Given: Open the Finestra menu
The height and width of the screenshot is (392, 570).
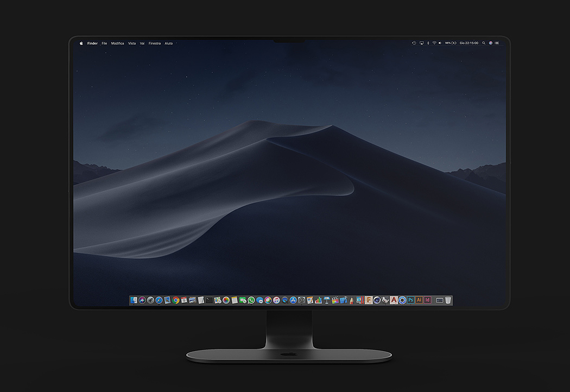Looking at the screenshot, I should click(155, 43).
